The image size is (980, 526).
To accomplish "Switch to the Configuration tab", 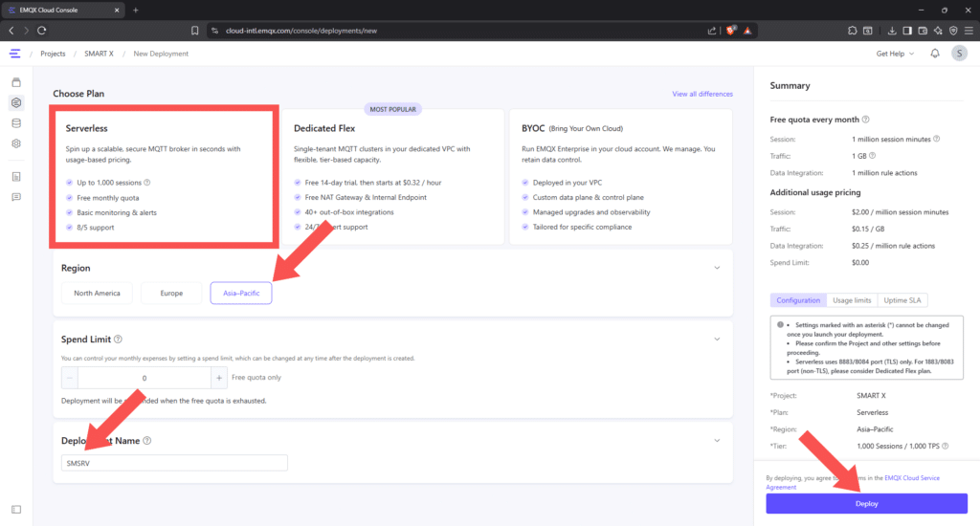I will (798, 300).
